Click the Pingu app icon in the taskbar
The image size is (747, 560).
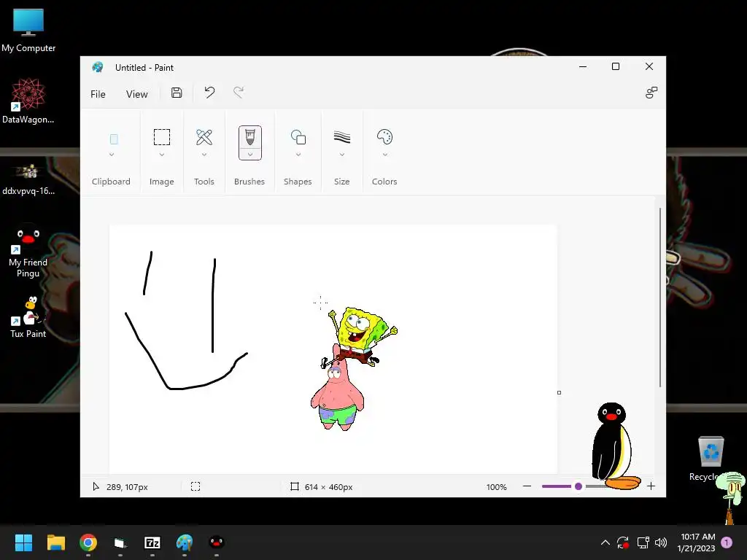(x=216, y=542)
